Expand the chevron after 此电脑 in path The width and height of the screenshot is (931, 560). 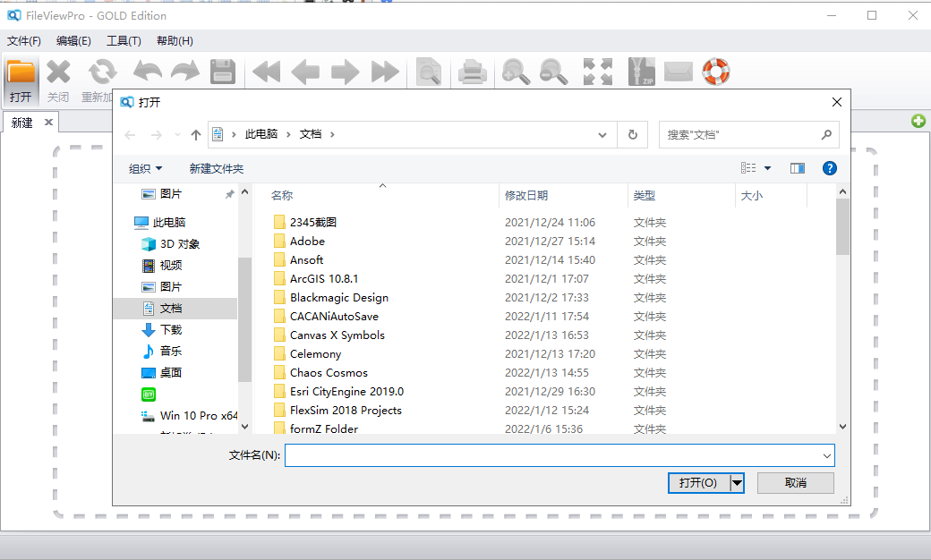(288, 135)
